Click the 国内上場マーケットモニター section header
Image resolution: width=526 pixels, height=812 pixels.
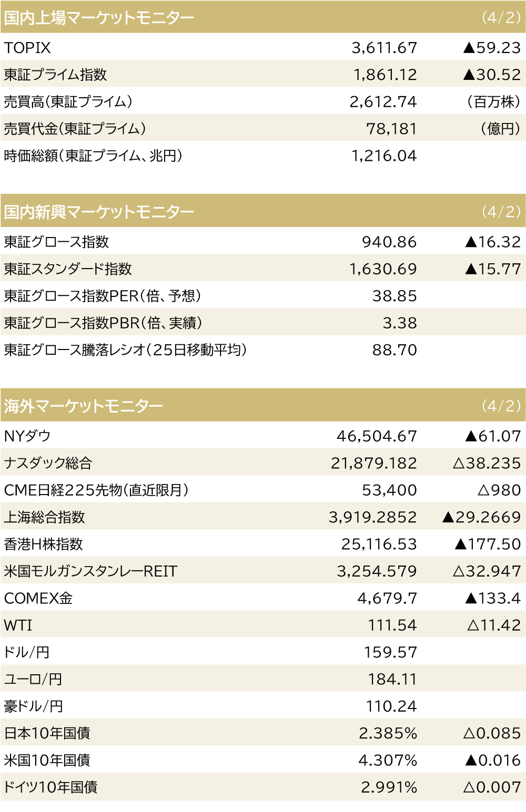click(x=99, y=18)
